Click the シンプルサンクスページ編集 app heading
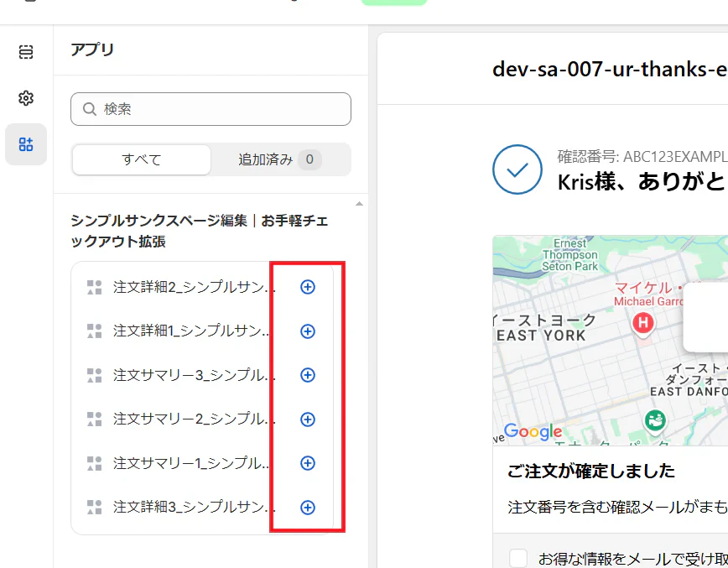This screenshot has height=568, width=728. click(200, 231)
